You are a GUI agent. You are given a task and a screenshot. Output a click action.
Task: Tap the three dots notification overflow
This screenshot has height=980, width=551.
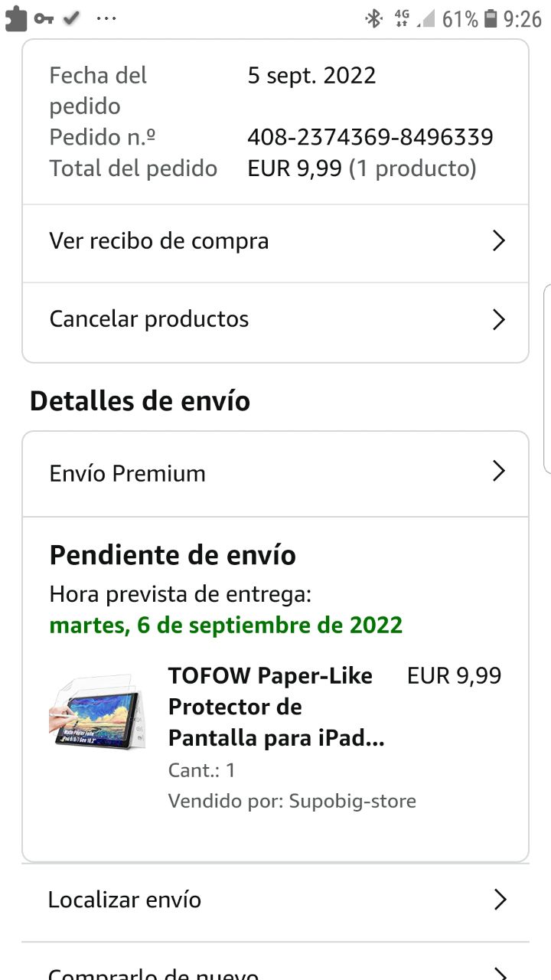tap(106, 18)
